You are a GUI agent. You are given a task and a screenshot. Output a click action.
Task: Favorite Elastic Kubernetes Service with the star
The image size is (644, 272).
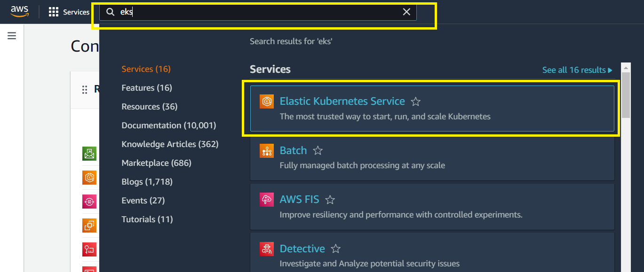point(416,101)
